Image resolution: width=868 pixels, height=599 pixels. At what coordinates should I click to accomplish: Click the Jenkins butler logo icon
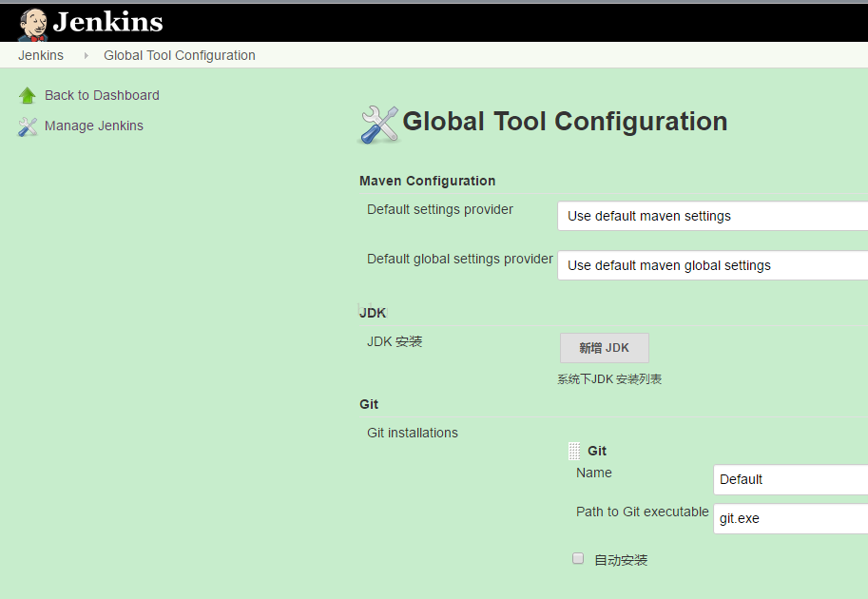33,25
